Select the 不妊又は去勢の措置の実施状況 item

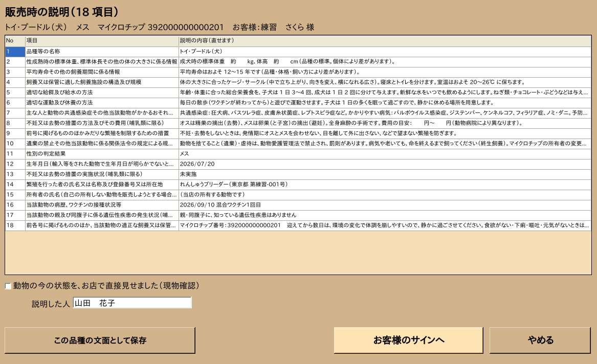coord(102,174)
